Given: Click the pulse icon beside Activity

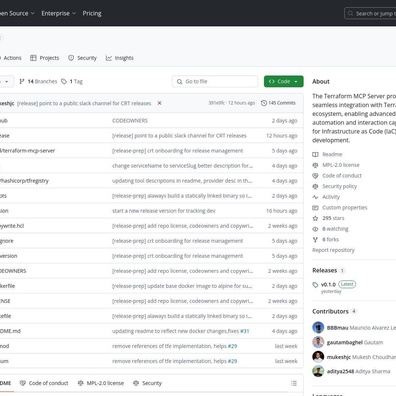Looking at the screenshot, I should [315, 197].
